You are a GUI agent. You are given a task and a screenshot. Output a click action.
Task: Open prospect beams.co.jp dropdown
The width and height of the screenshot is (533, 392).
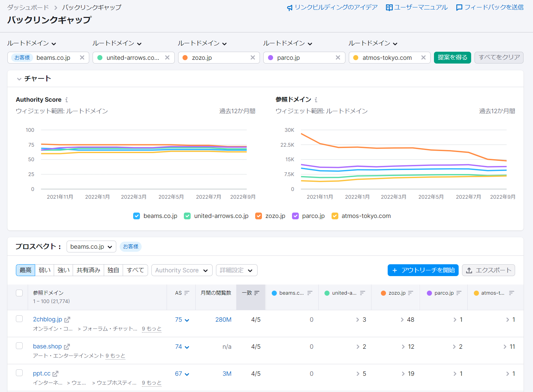pos(91,247)
